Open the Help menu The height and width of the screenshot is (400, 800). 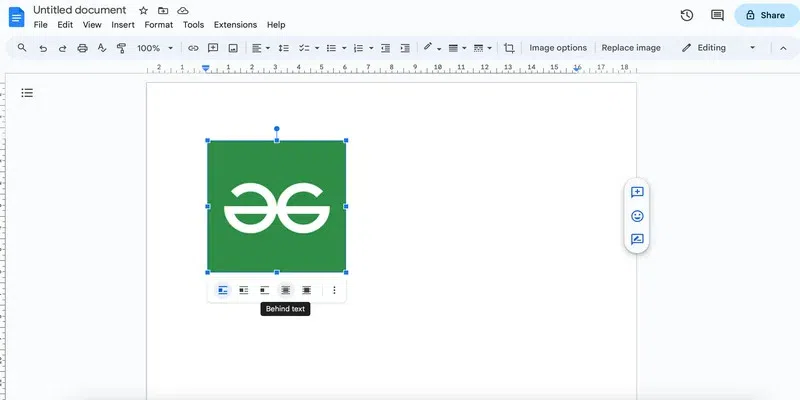tap(276, 24)
